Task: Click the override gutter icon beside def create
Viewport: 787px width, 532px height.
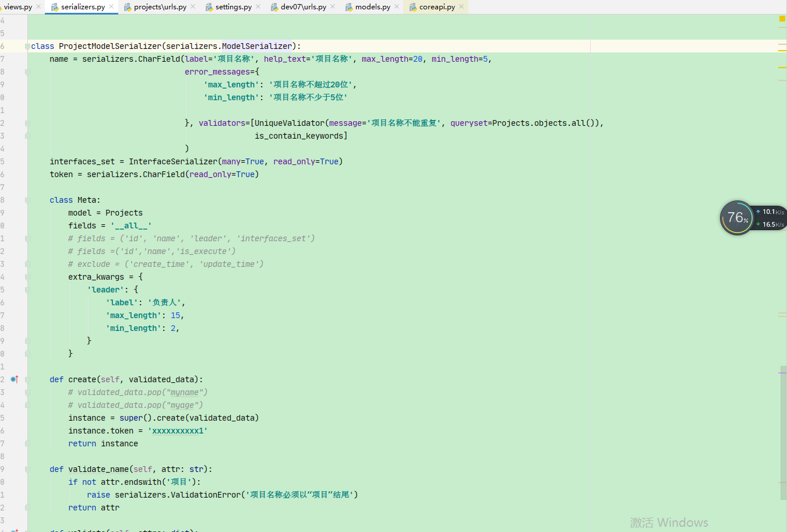Action: tap(14, 379)
